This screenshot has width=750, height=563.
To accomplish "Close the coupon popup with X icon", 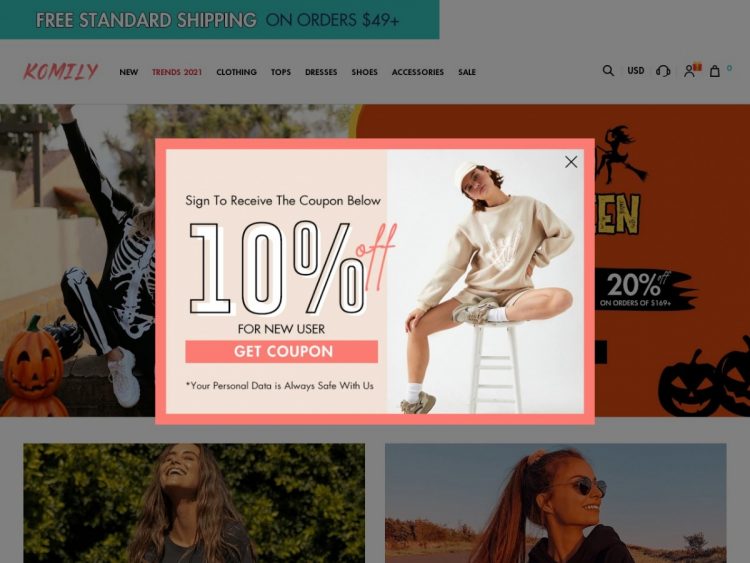I will point(571,162).
